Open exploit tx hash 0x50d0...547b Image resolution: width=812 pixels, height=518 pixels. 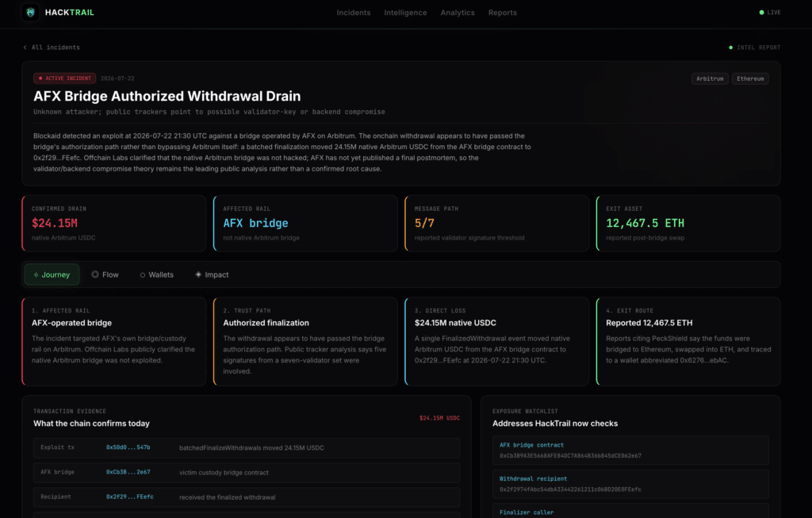[128, 447]
